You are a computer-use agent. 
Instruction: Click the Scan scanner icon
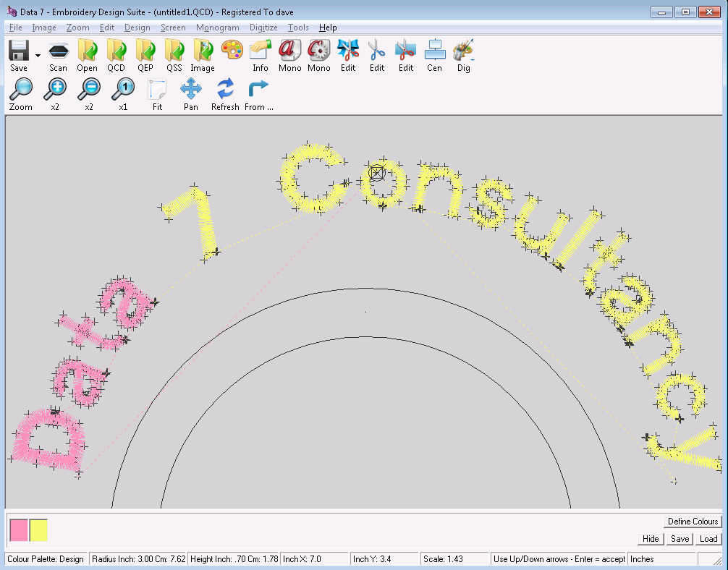click(x=59, y=51)
